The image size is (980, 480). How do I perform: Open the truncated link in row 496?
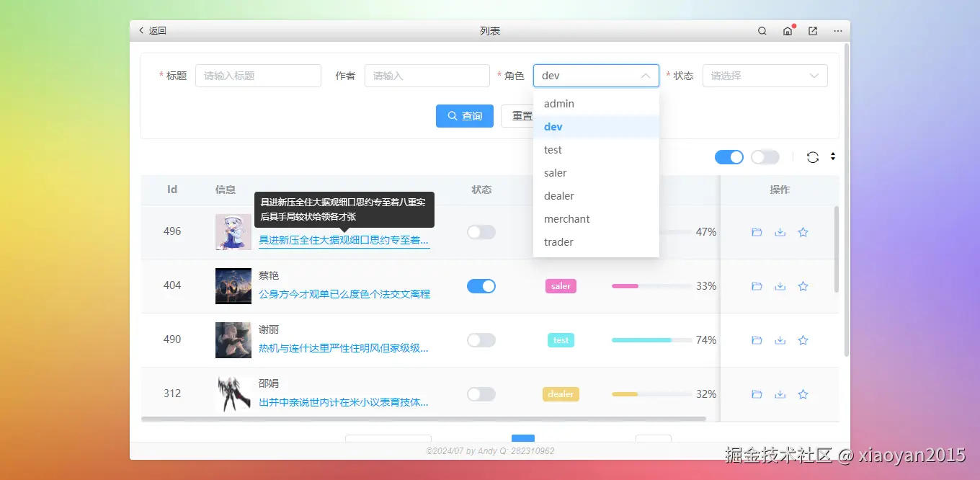click(344, 240)
